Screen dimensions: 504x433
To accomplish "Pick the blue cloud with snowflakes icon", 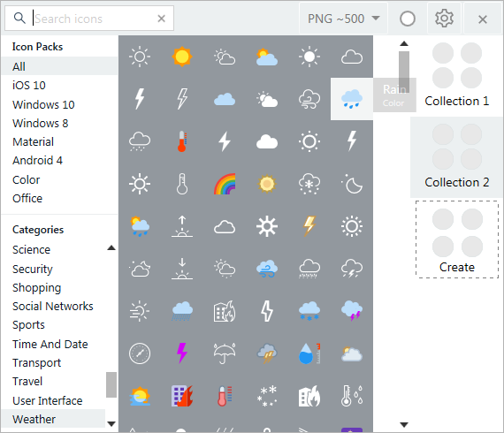I will click(309, 311).
